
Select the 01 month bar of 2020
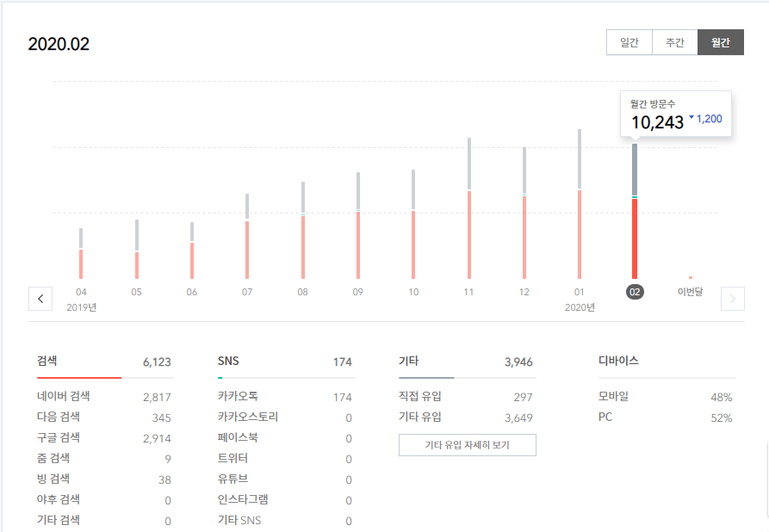point(580,204)
